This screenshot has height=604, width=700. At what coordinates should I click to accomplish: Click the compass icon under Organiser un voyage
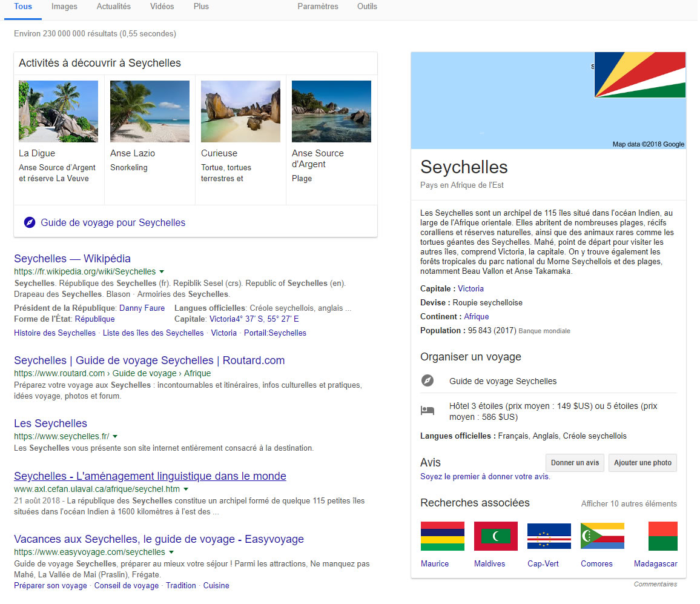[x=428, y=380]
